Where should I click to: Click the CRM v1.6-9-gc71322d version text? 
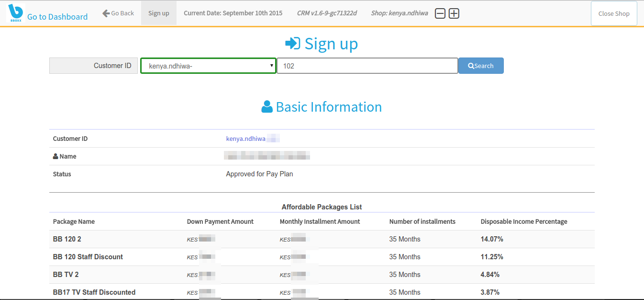point(327,13)
